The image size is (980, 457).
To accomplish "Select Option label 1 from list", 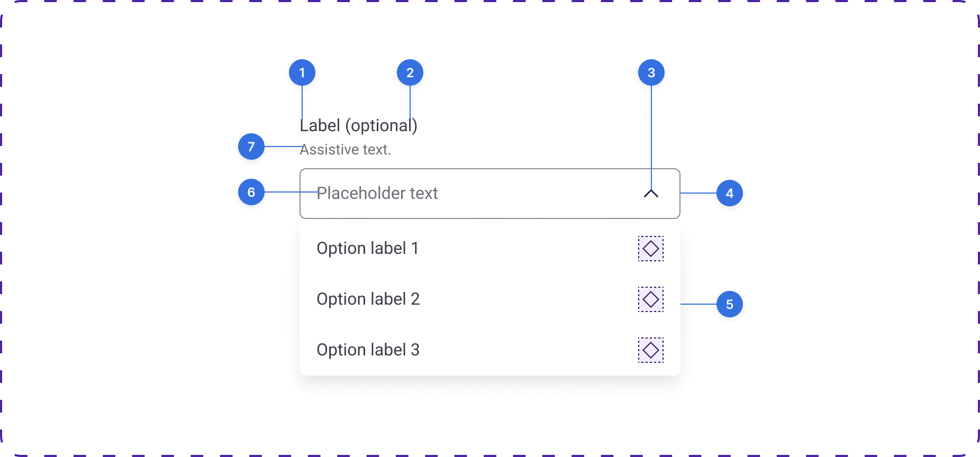I will pyautogui.click(x=368, y=249).
